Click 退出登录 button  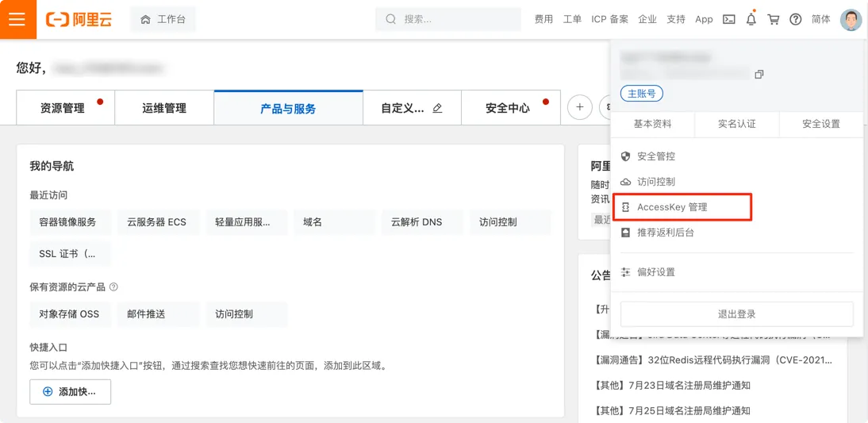[x=737, y=314]
